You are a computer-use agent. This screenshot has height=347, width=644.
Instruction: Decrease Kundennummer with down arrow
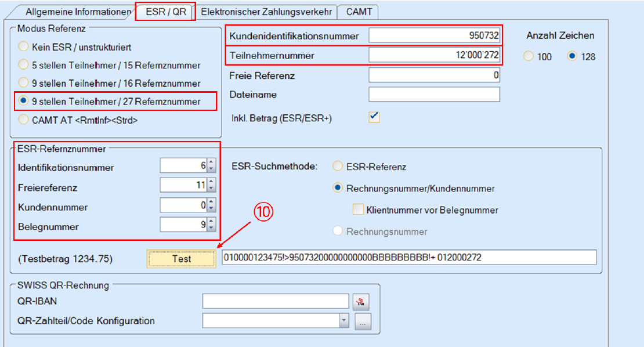point(211,208)
